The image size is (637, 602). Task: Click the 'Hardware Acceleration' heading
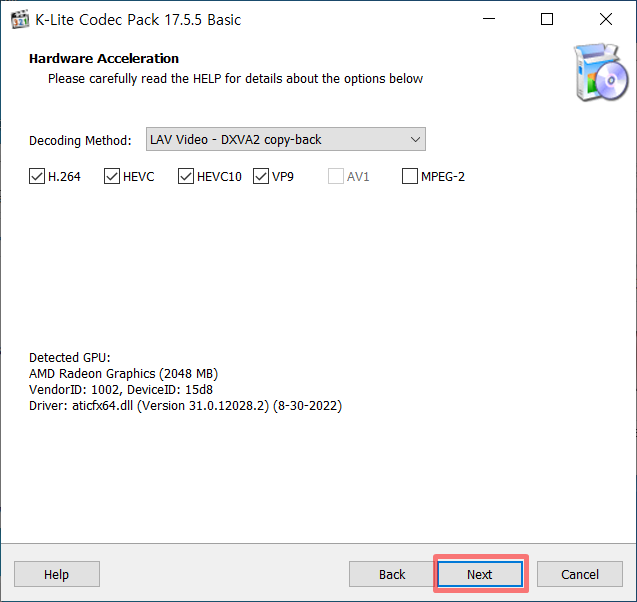pyautogui.click(x=104, y=59)
